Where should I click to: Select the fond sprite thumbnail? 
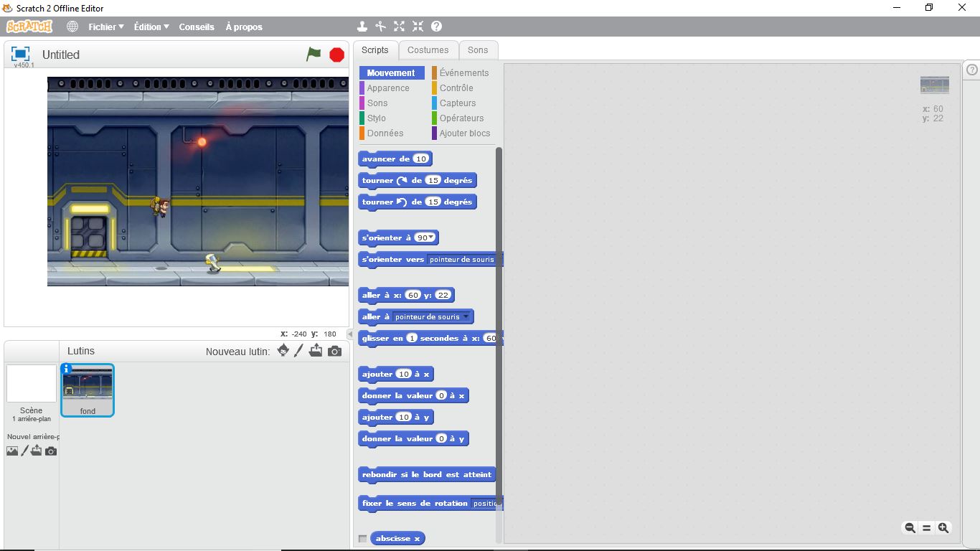88,390
